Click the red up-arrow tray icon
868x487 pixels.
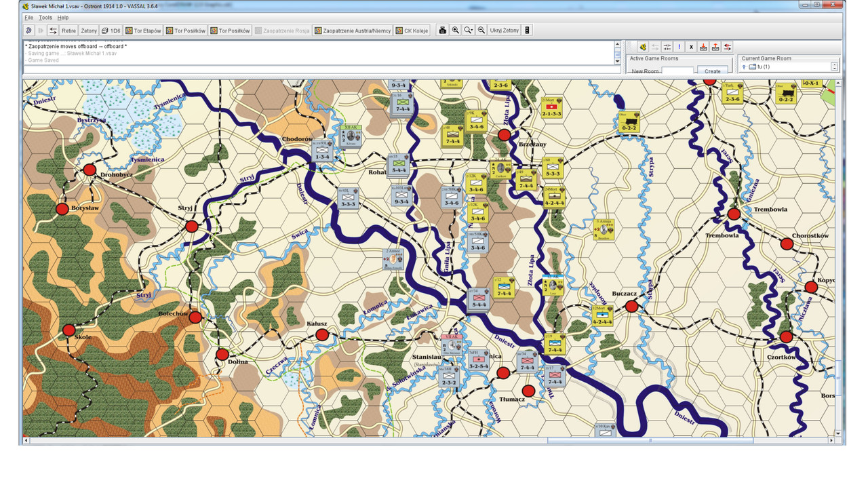(x=715, y=47)
